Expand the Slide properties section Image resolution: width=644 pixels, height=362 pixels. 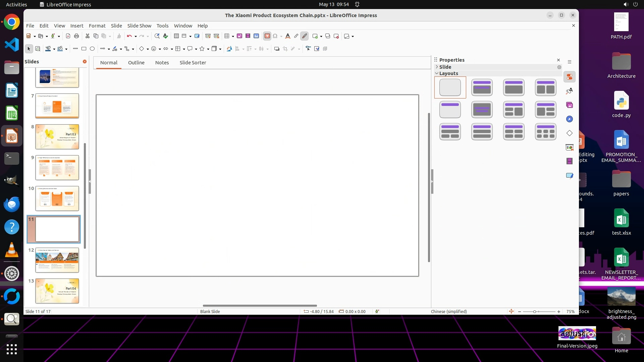pyautogui.click(x=437, y=67)
